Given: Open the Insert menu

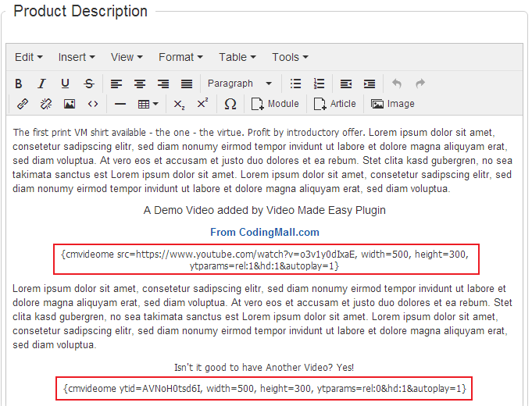Looking at the screenshot, I should [x=77, y=57].
